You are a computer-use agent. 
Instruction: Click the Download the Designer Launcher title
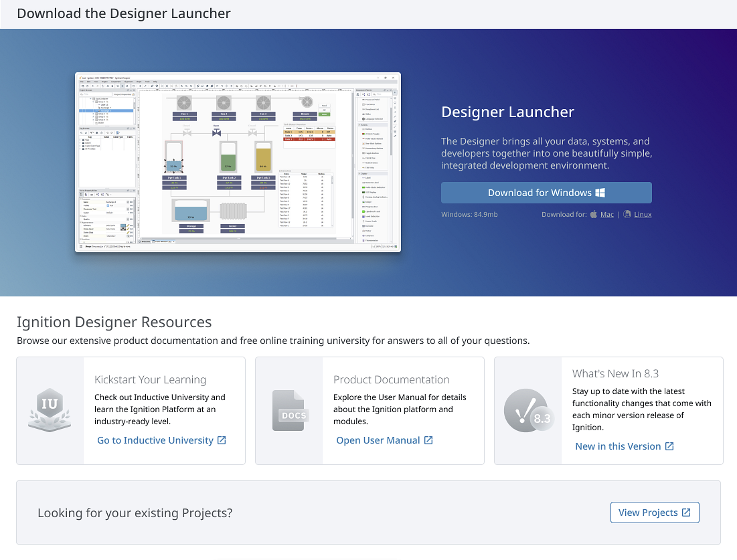(x=124, y=13)
